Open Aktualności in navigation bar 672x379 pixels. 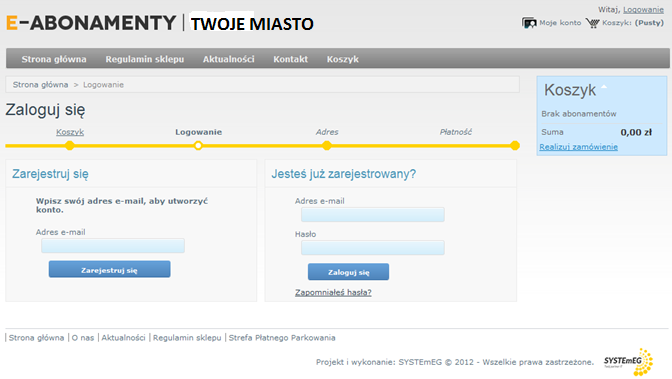coord(228,59)
